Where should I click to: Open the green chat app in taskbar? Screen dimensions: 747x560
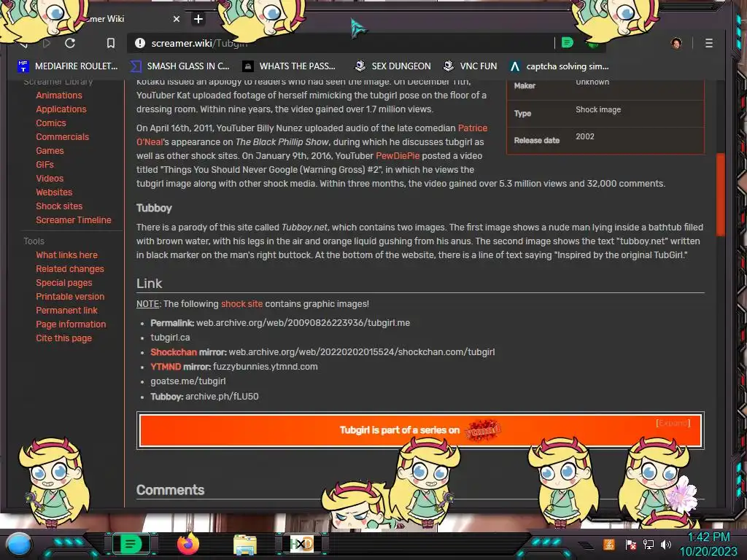(131, 544)
